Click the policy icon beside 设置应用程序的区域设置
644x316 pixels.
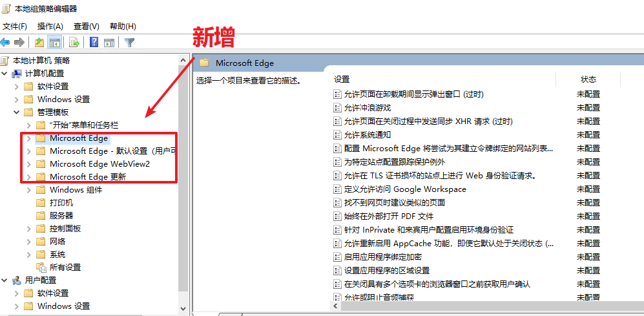tap(337, 270)
